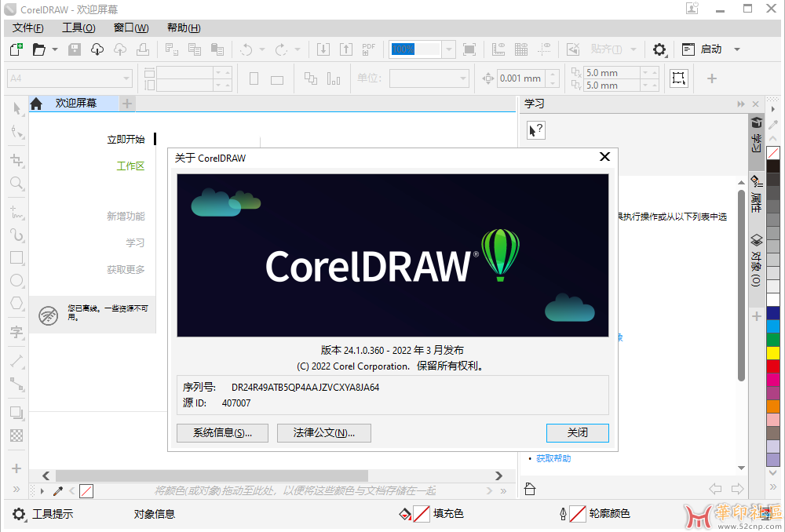Open the 工作区 welcome section
This screenshot has height=532, width=785.
[130, 166]
